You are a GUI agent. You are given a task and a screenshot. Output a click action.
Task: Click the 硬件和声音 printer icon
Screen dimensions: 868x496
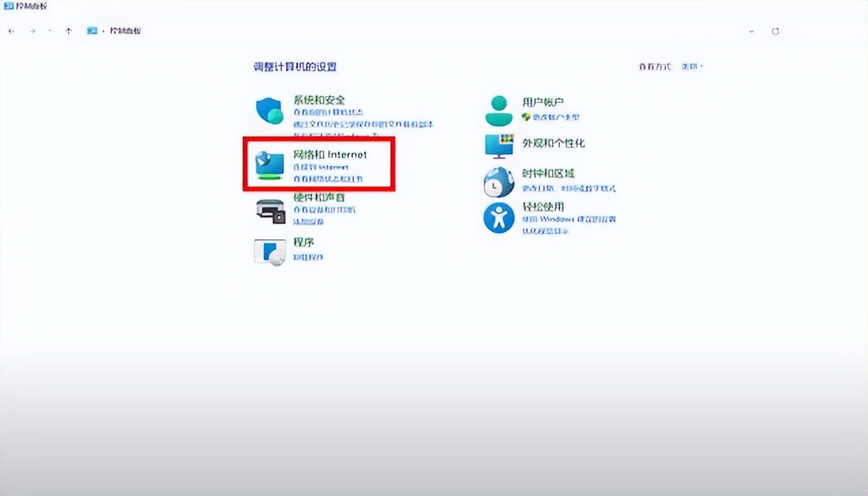tap(270, 212)
